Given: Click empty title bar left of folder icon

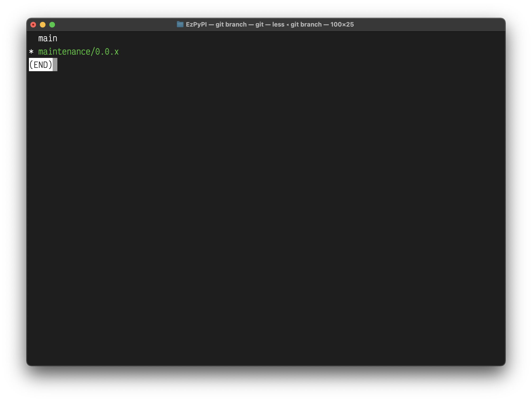Looking at the screenshot, I should click(x=115, y=24).
